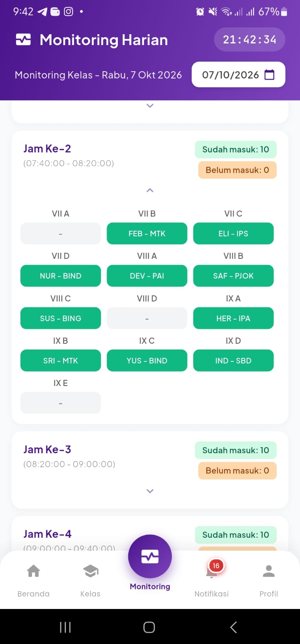Select SRI - MTK for class IX B
The image size is (300, 644).
[61, 361]
